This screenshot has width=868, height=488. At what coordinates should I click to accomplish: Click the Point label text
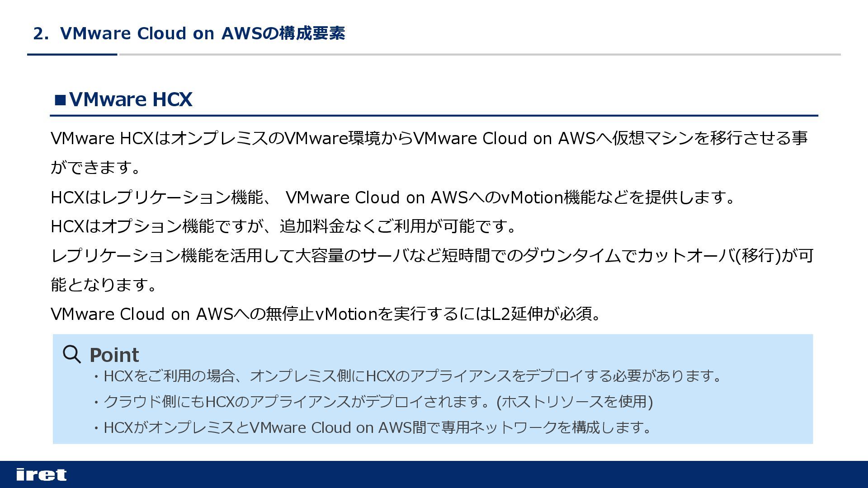click(114, 355)
